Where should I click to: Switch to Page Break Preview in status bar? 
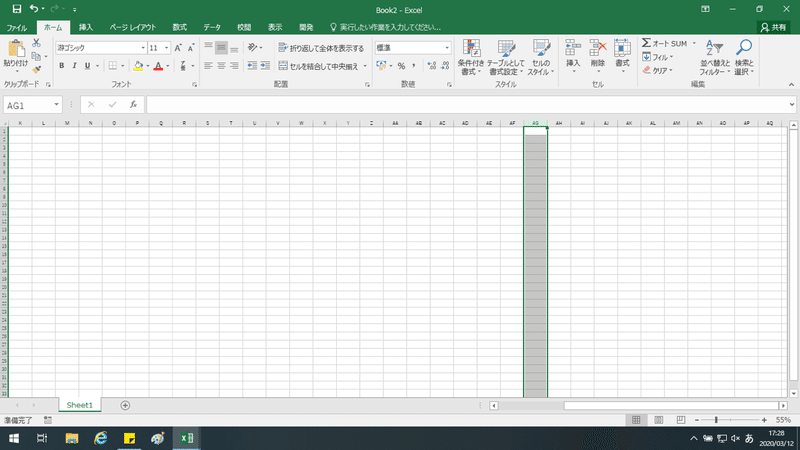click(x=681, y=420)
